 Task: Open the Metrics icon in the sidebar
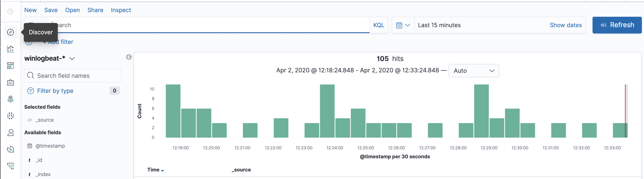tap(10, 133)
